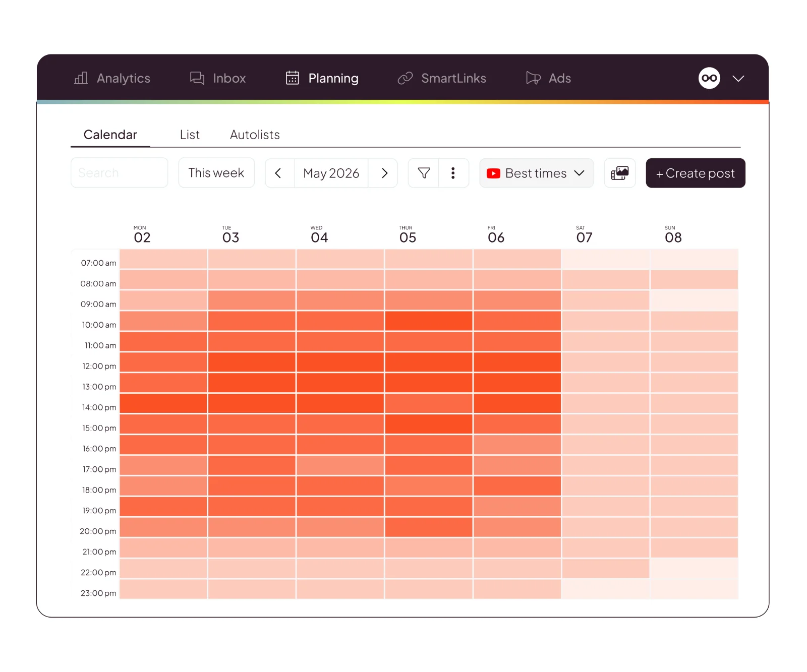Open the Best times dropdown
Screen dimensions: 807x672
[x=536, y=173]
